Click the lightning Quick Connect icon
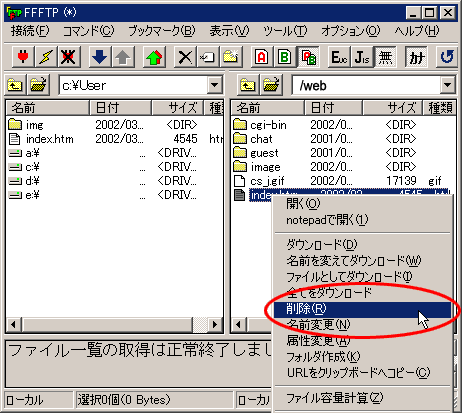This screenshot has height=413, width=462. [x=46, y=57]
